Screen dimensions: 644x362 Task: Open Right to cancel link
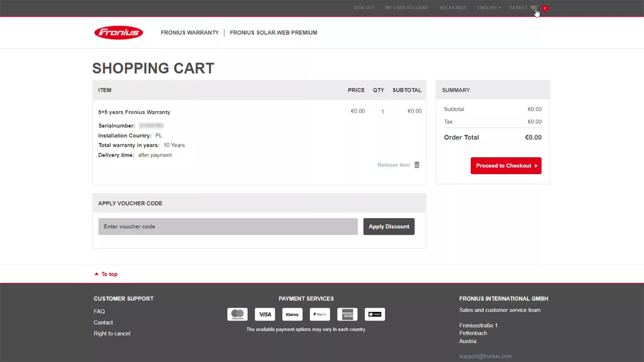(x=112, y=334)
